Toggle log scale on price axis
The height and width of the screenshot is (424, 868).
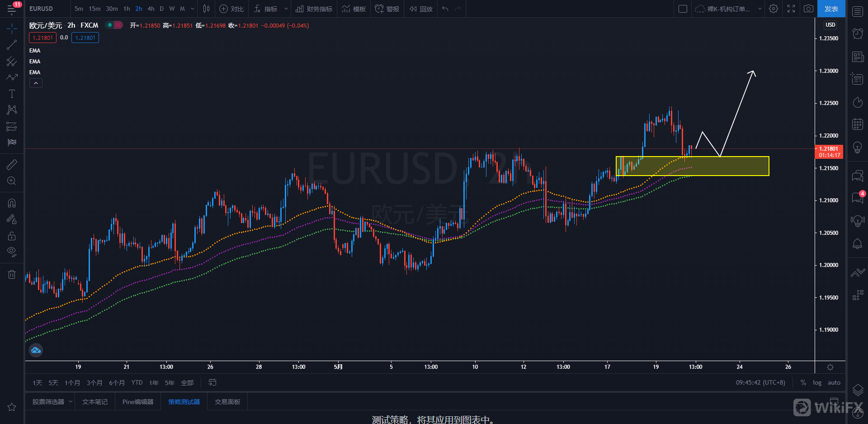click(x=817, y=382)
